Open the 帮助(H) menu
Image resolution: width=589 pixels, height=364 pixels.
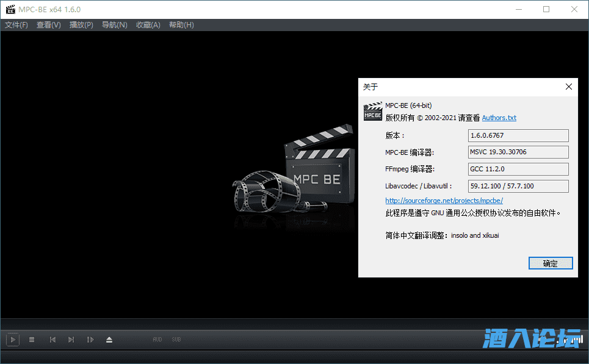[x=181, y=25]
